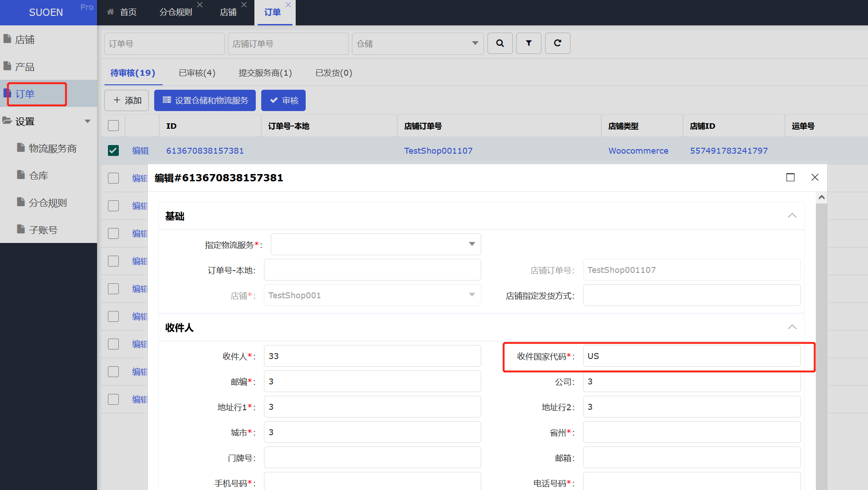The height and width of the screenshot is (490, 868).
Task: Open 产品 in the sidebar
Action: point(49,67)
